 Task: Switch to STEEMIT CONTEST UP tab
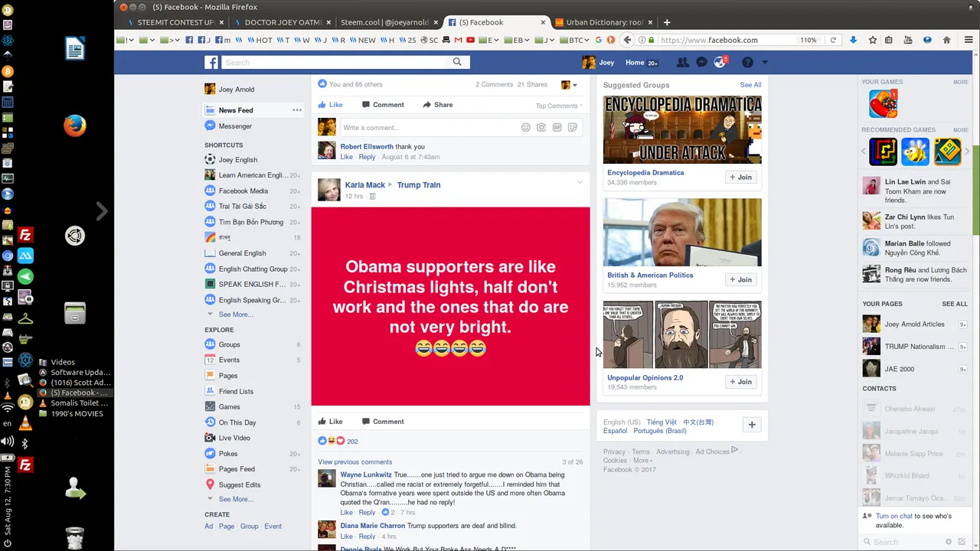click(177, 22)
